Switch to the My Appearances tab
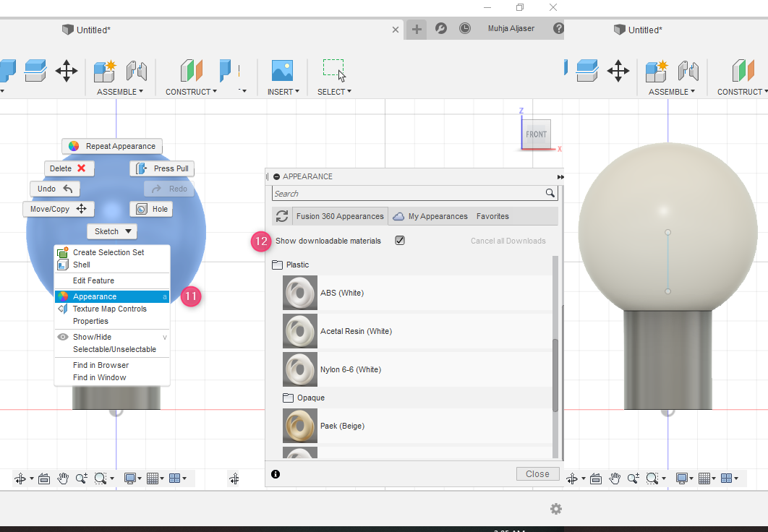 tap(437, 216)
